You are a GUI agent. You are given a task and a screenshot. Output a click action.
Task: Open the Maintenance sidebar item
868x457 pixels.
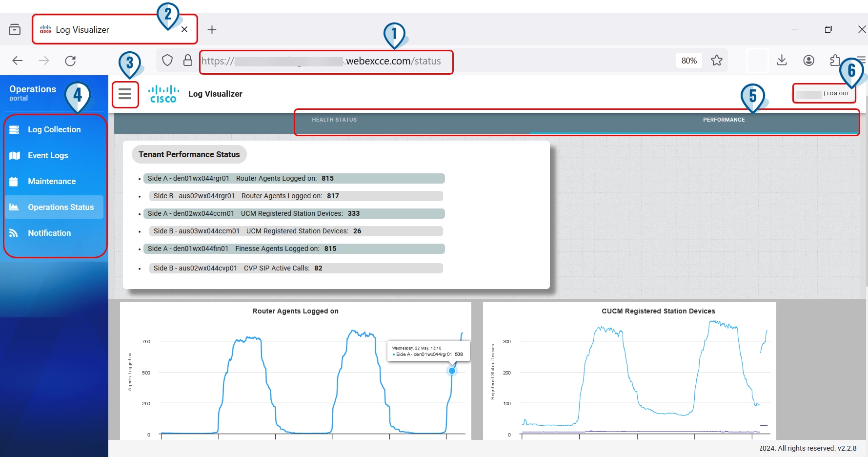click(x=54, y=181)
